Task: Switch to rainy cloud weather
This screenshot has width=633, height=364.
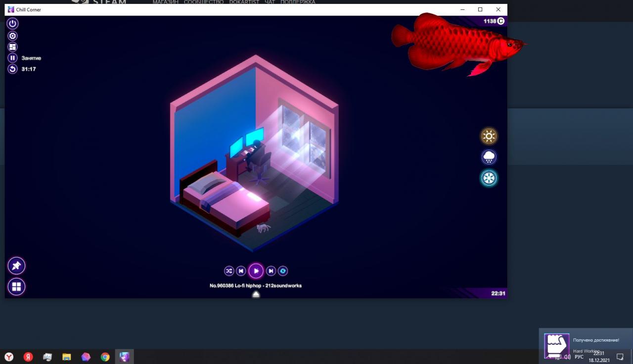Action: [x=489, y=157]
